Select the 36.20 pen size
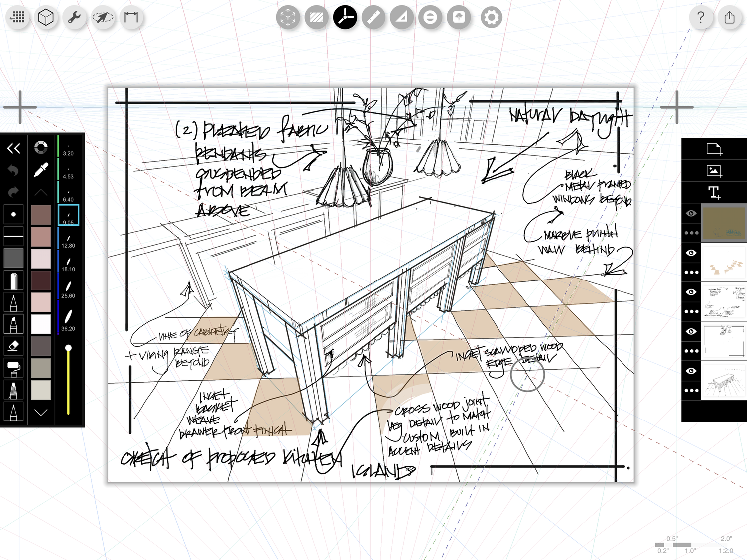This screenshot has width=747, height=560. click(68, 319)
